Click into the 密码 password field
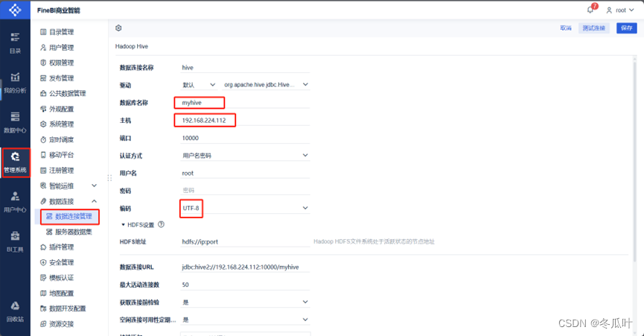The height and width of the screenshot is (336, 644). click(245, 191)
